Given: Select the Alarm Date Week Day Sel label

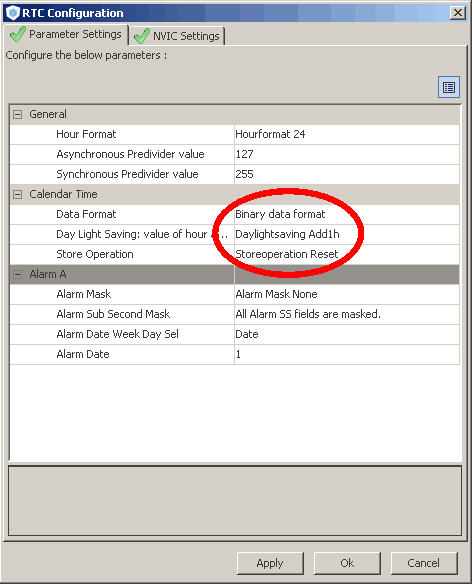Looking at the screenshot, I should tap(117, 334).
